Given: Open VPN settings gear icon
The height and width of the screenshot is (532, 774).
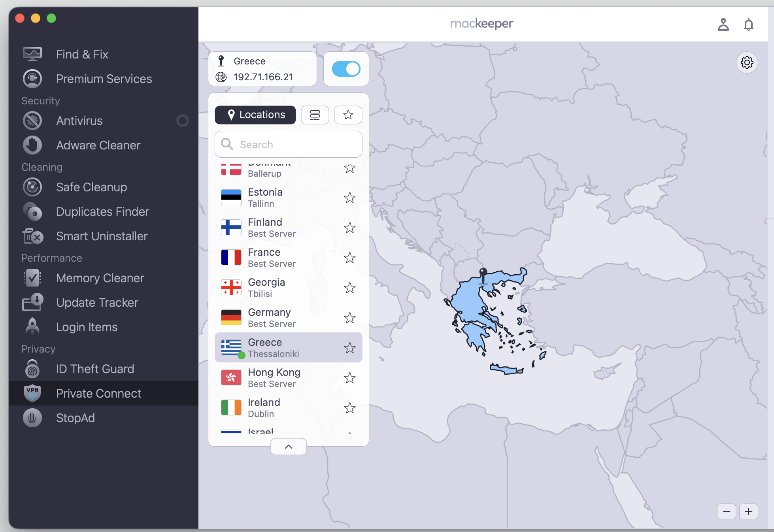Looking at the screenshot, I should [747, 62].
